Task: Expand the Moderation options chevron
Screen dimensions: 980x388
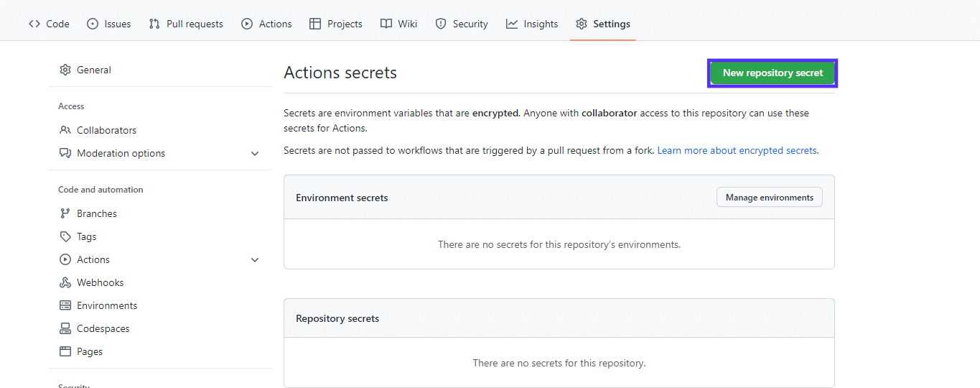Action: [x=255, y=153]
